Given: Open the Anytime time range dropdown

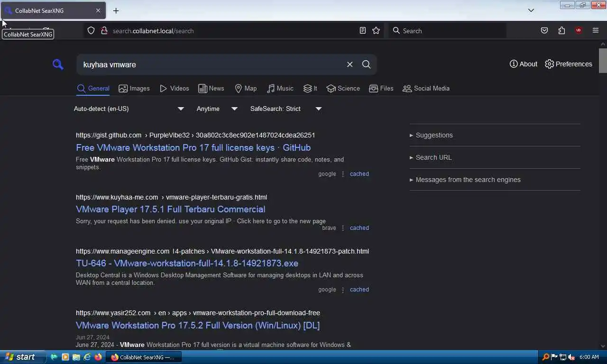Looking at the screenshot, I should click(x=217, y=109).
